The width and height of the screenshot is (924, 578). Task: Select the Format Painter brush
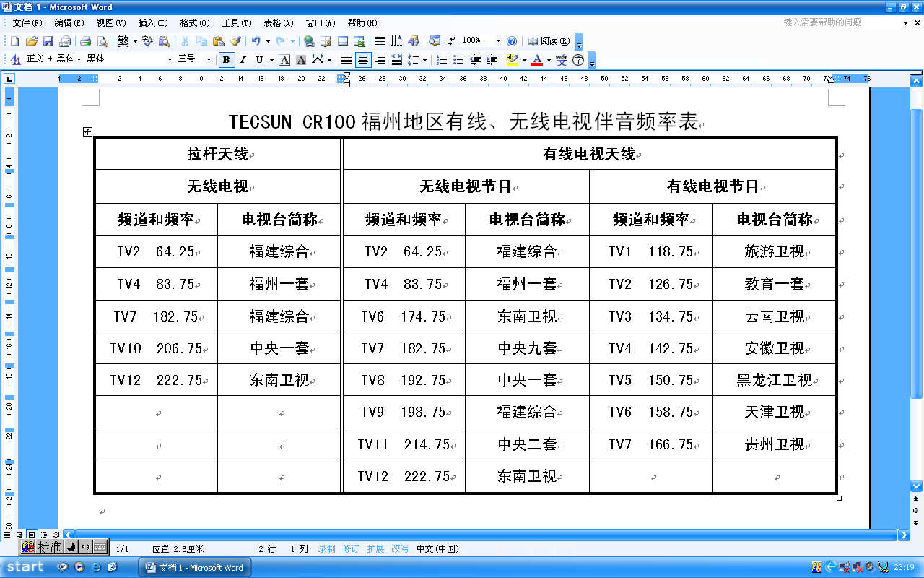pyautogui.click(x=235, y=41)
